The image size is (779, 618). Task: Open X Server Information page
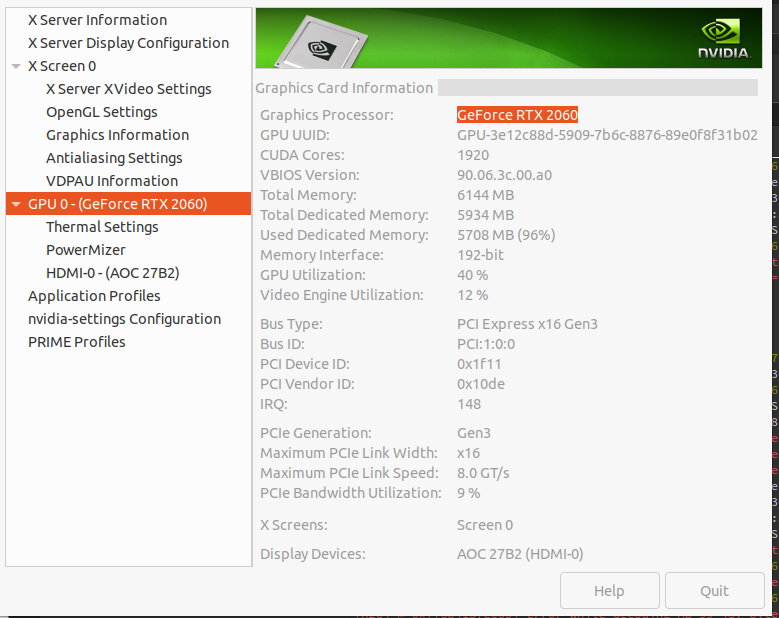pos(97,20)
